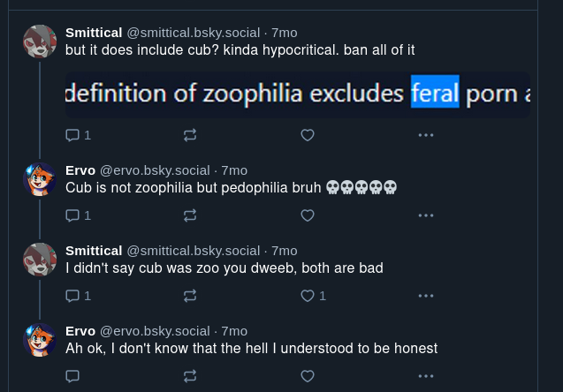This screenshot has height=392, width=563.
Task: Like Smittical's 'ban all of it' post
Action: [308, 135]
